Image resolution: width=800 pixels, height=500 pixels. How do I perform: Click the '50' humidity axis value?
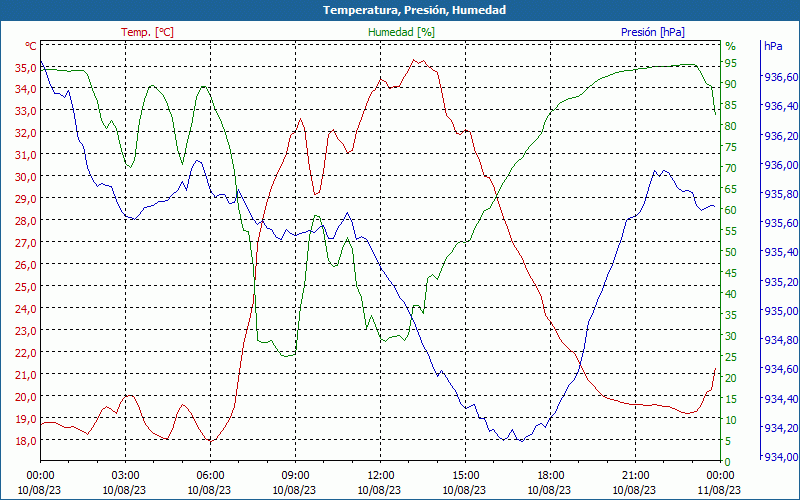click(x=731, y=252)
